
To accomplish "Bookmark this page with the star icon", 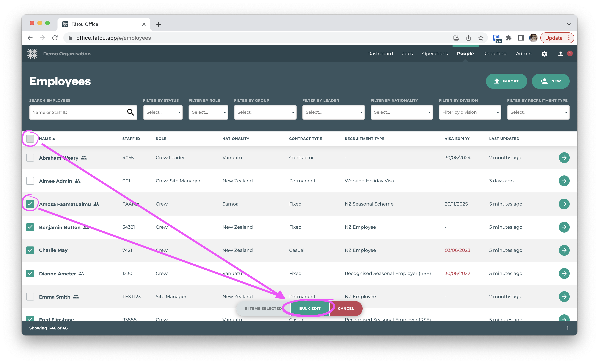I will [x=481, y=38].
